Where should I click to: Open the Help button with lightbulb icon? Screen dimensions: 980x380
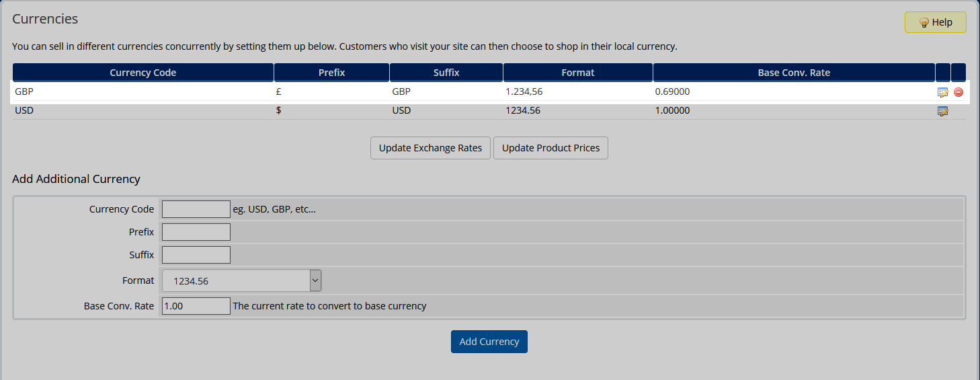coord(935,22)
